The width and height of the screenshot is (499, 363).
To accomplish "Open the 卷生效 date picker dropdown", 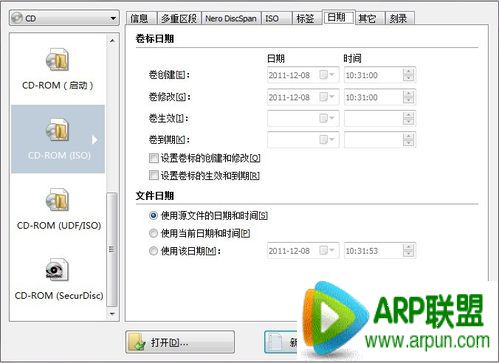I will pos(327,118).
